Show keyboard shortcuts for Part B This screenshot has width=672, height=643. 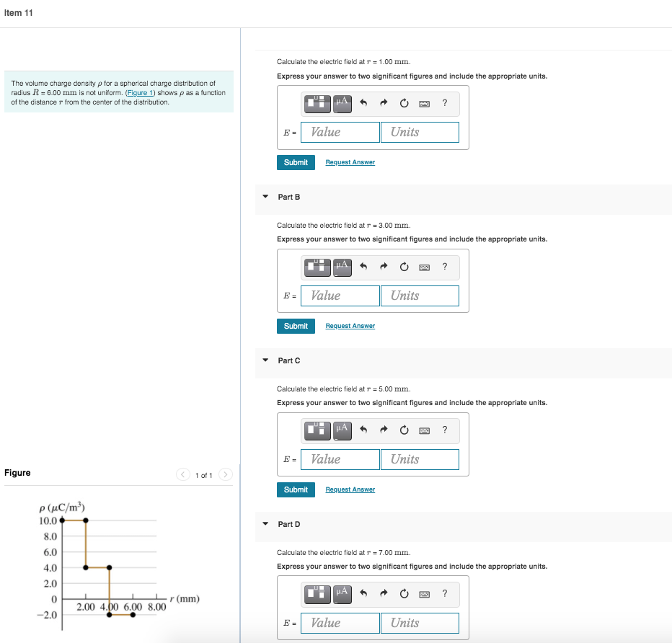pos(424,267)
